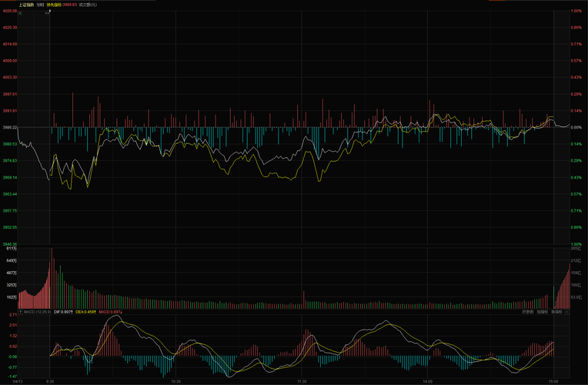This screenshot has height=385, width=588.
Task: Click 换指标 to switch indicator
Action: click(557, 312)
